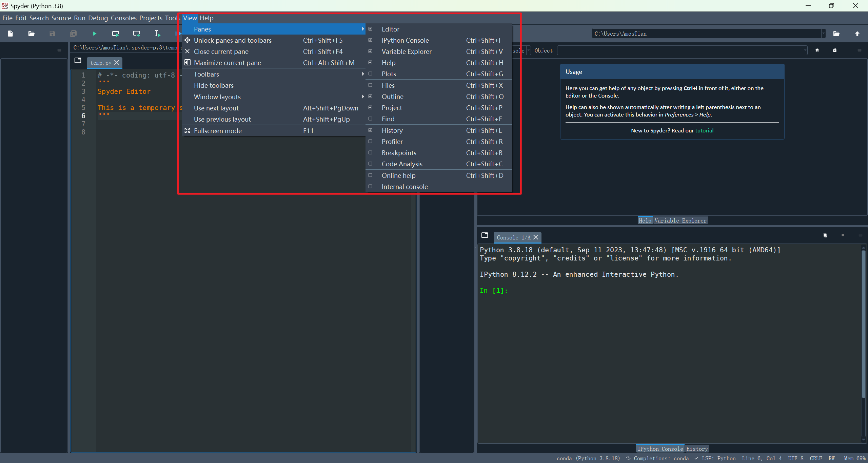The height and width of the screenshot is (463, 868).
Task: Select the IPython Console bottom tab
Action: tap(660, 449)
